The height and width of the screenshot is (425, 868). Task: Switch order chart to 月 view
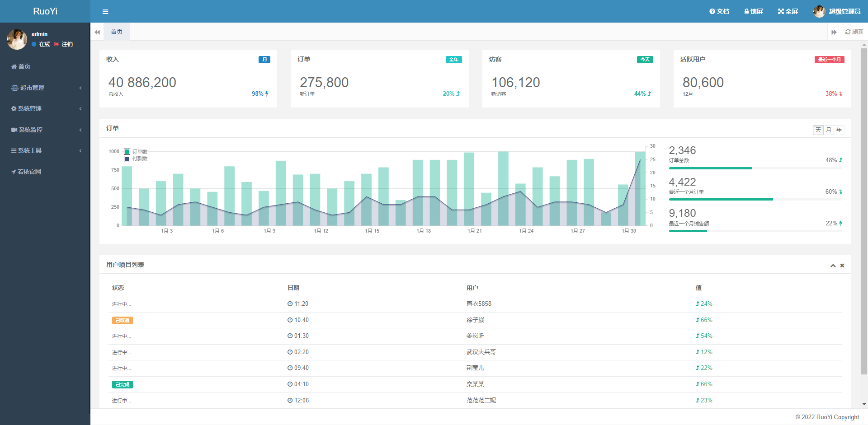828,130
